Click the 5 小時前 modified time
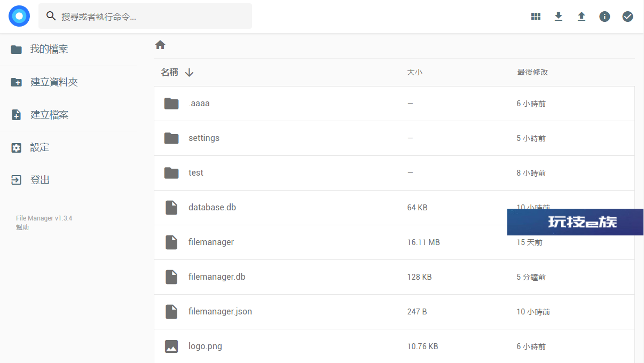The image size is (644, 363). tap(531, 138)
